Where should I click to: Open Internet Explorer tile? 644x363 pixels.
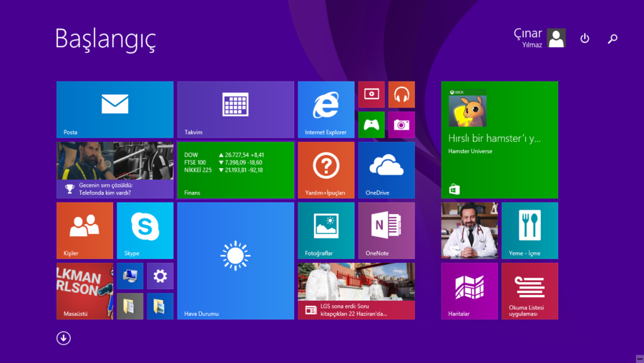[326, 109]
